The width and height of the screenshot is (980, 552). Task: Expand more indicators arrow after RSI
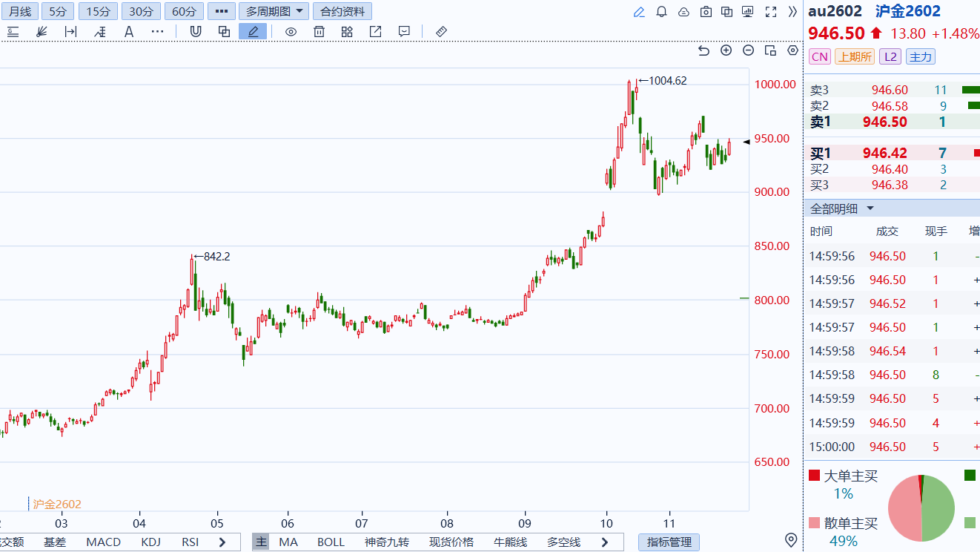222,542
